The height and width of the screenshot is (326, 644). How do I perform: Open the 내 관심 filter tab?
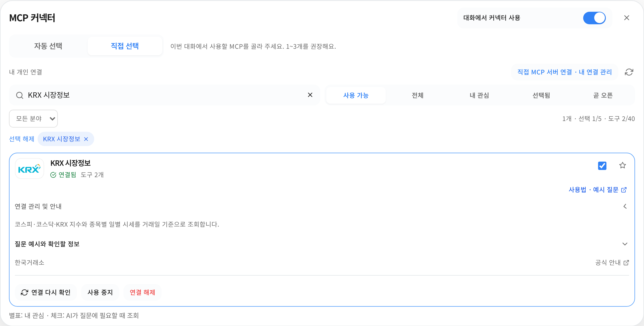[x=479, y=95]
